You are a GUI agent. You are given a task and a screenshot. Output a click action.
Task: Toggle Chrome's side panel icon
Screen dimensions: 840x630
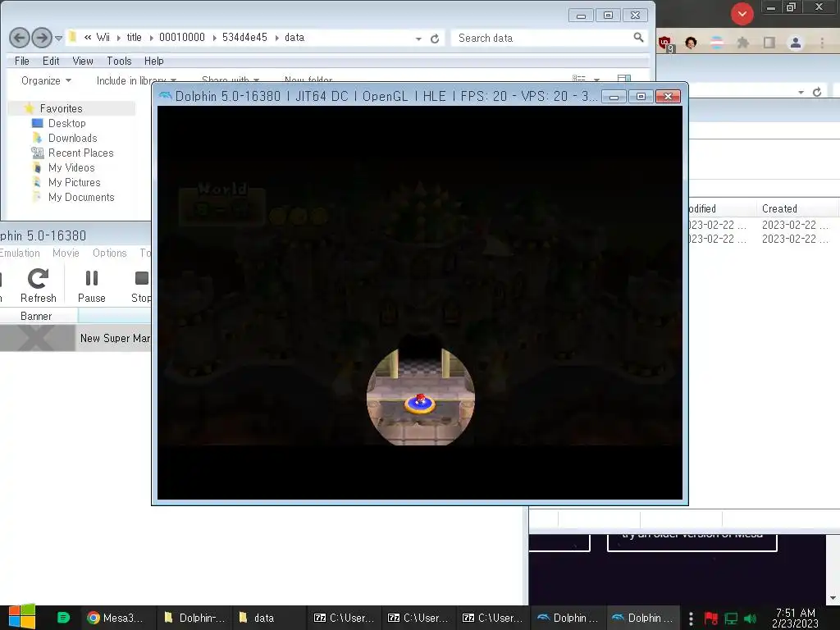coord(769,43)
